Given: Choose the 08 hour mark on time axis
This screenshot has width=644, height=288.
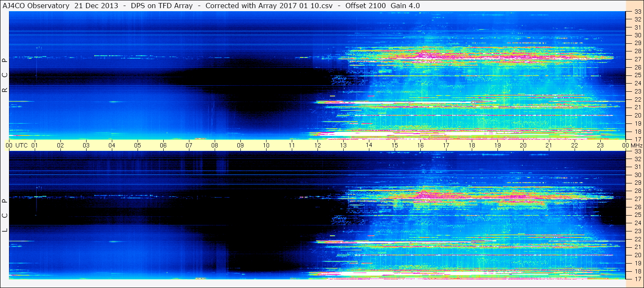Looking at the screenshot, I should [215, 145].
